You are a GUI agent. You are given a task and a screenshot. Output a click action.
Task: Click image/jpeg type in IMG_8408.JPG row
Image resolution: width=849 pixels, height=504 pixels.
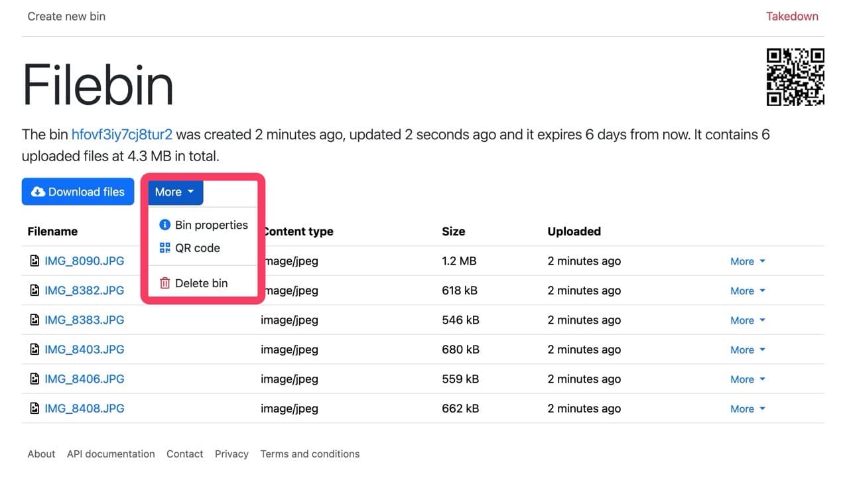289,409
